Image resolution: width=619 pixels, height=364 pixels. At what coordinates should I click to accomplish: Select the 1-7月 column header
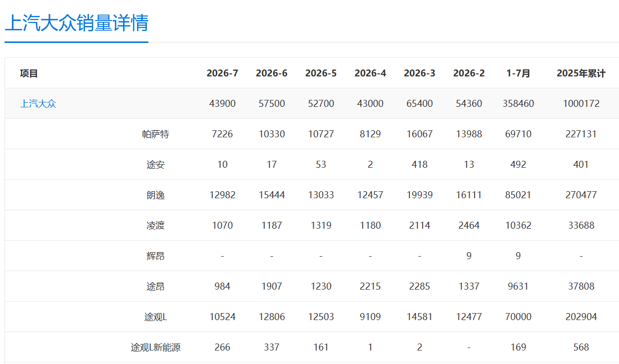tap(518, 73)
